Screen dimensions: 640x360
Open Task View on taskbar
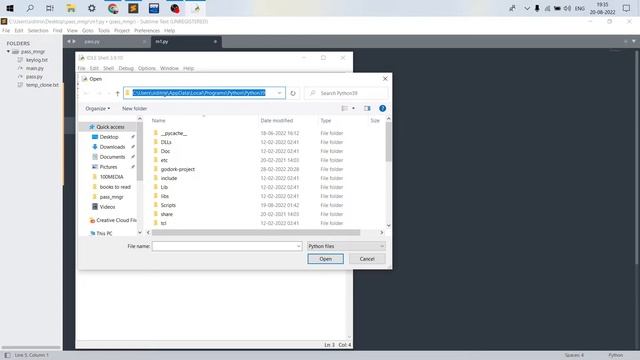[x=50, y=8]
